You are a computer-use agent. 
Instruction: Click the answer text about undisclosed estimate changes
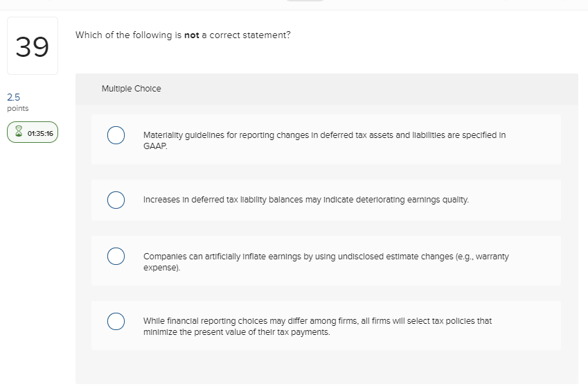(326, 257)
